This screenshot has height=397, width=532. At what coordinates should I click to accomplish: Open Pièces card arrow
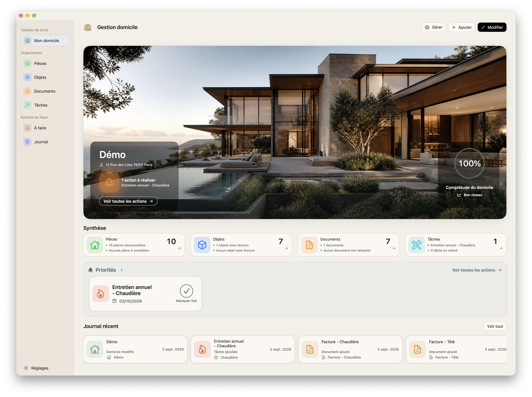coord(179,249)
